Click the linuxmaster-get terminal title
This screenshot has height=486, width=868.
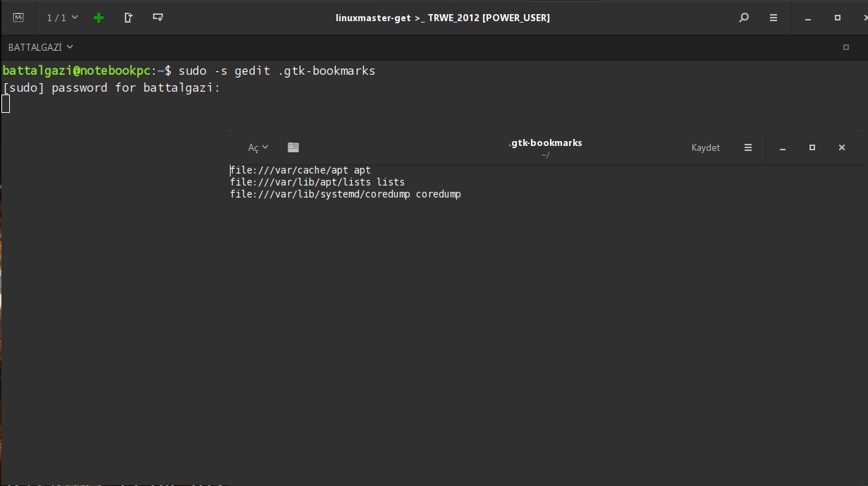tap(443, 18)
